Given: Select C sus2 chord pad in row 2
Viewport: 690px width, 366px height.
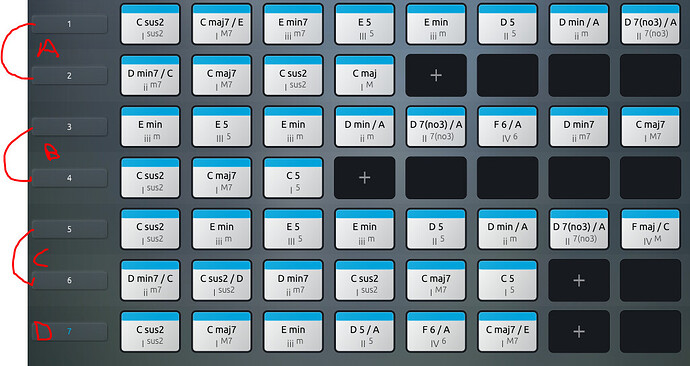Looking at the screenshot, I should pos(293,75).
